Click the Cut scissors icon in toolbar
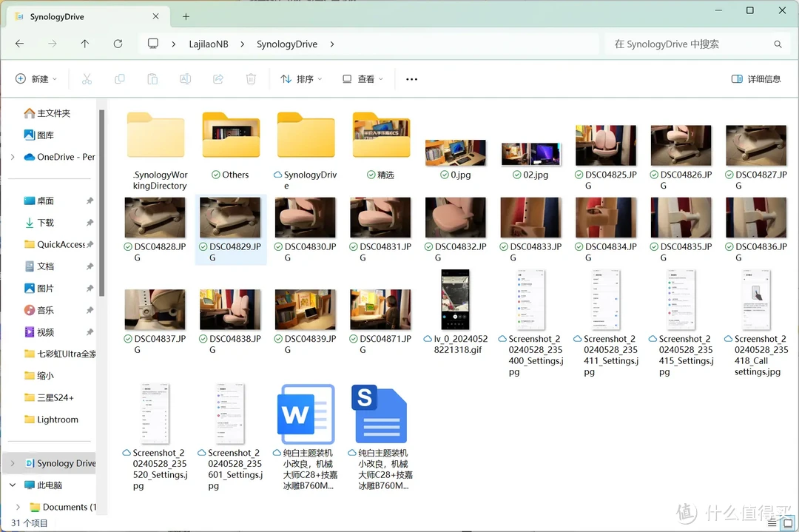799x532 pixels. 87,79
